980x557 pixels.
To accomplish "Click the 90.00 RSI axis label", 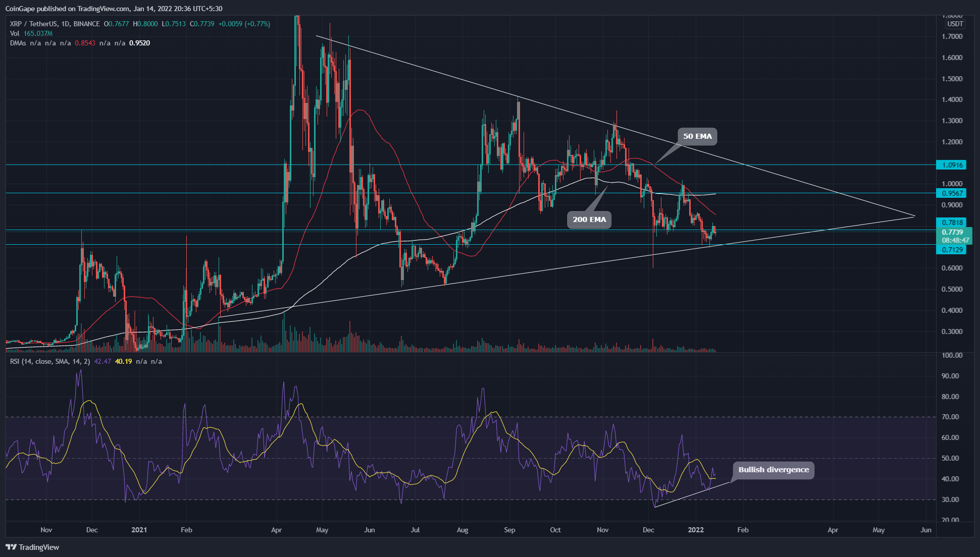I will click(x=950, y=376).
